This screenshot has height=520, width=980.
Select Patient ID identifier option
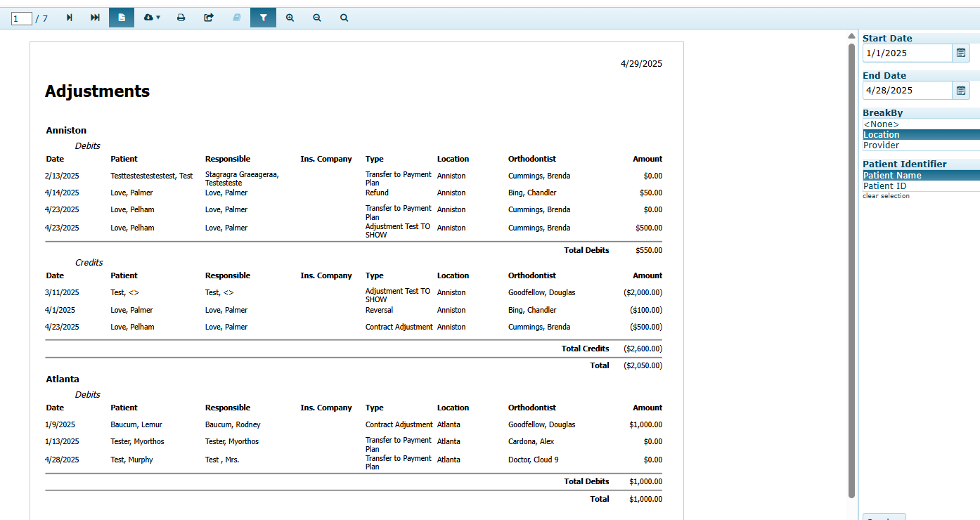pyautogui.click(x=921, y=186)
